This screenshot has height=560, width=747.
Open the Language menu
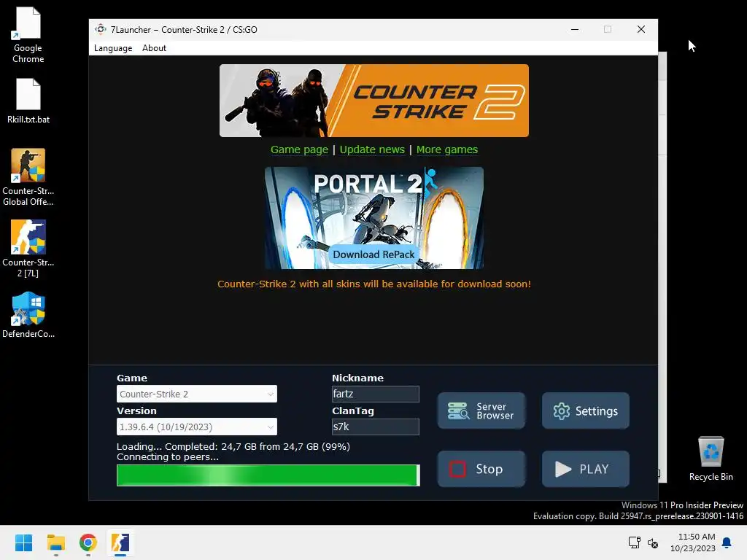click(113, 48)
